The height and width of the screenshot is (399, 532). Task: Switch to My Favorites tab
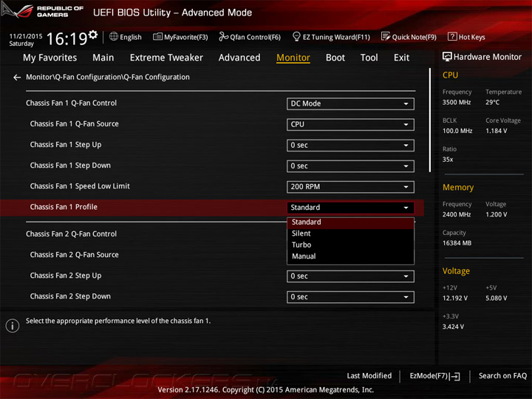coord(50,58)
